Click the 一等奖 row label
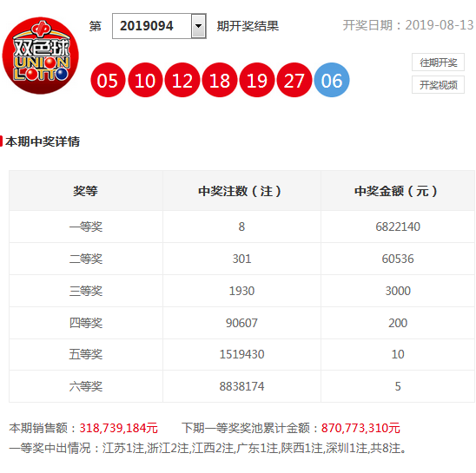Screen dimensions: 476x473 coord(86,227)
